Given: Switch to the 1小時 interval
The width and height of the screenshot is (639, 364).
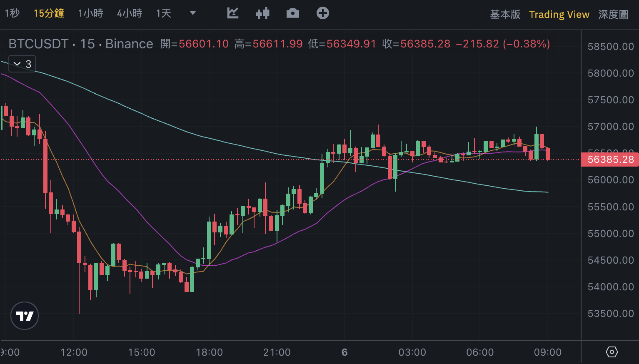Looking at the screenshot, I should coord(90,13).
